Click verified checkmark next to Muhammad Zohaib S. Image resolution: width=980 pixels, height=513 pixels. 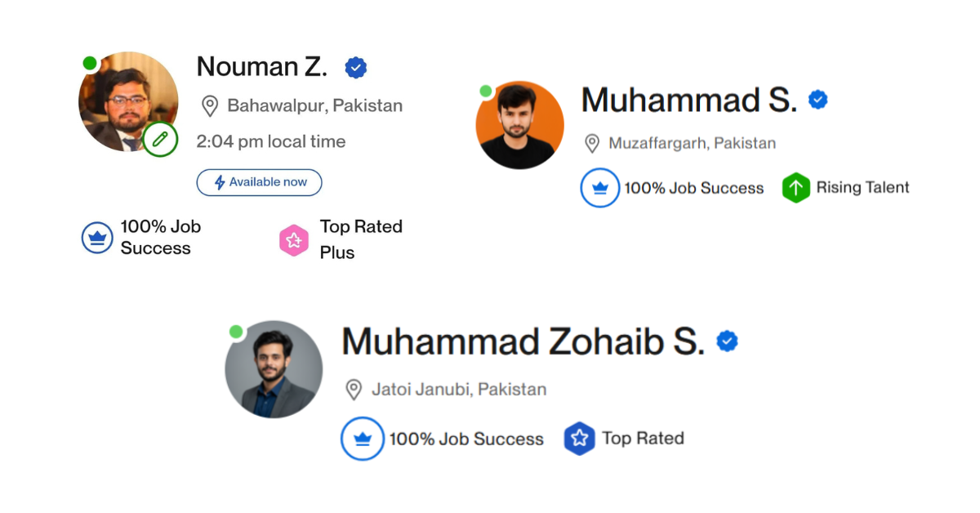727,341
